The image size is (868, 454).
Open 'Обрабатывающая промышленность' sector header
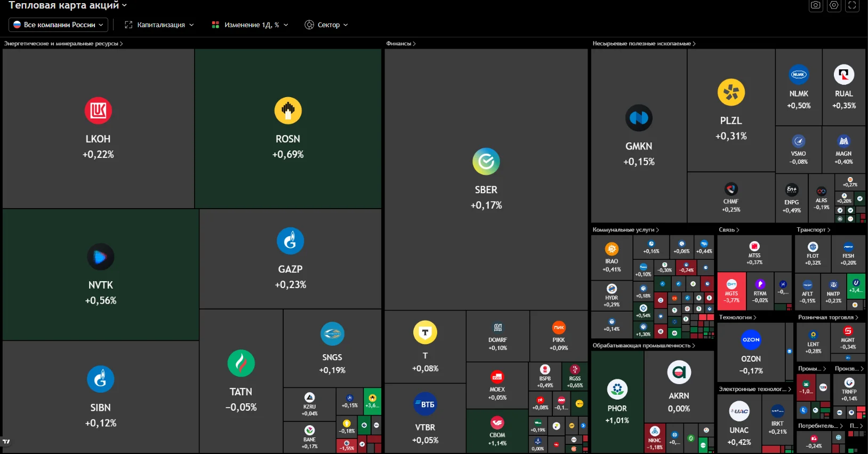point(644,346)
